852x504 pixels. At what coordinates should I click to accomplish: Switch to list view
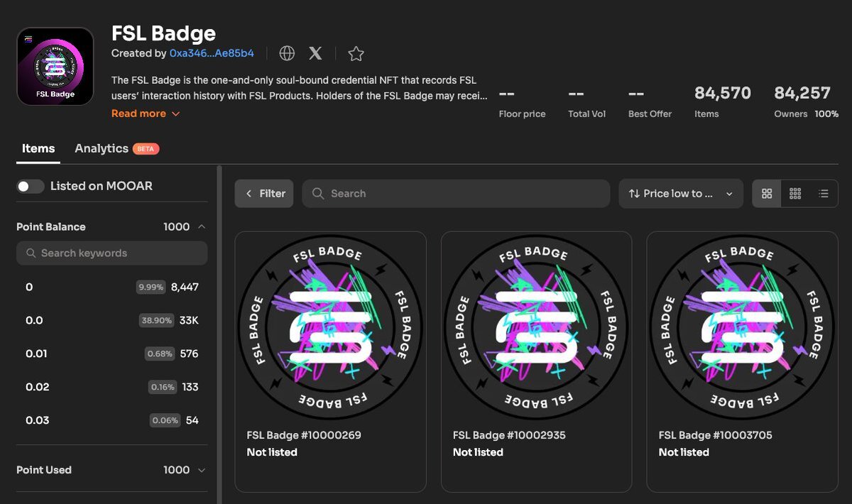pyautogui.click(x=824, y=194)
